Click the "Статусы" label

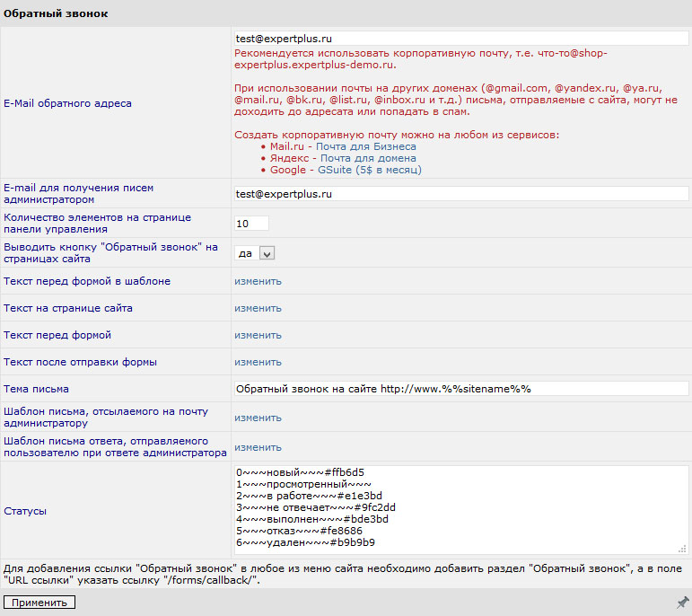(x=25, y=511)
